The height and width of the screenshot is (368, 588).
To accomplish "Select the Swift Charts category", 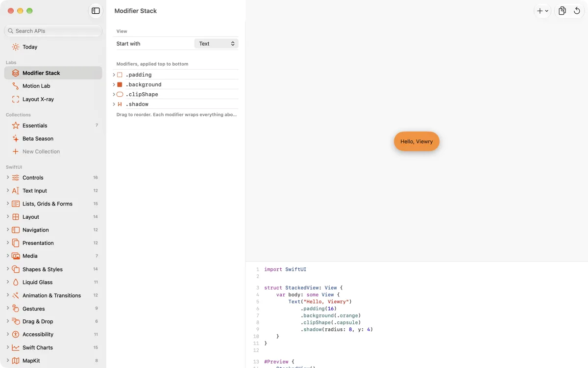I will [53, 347].
